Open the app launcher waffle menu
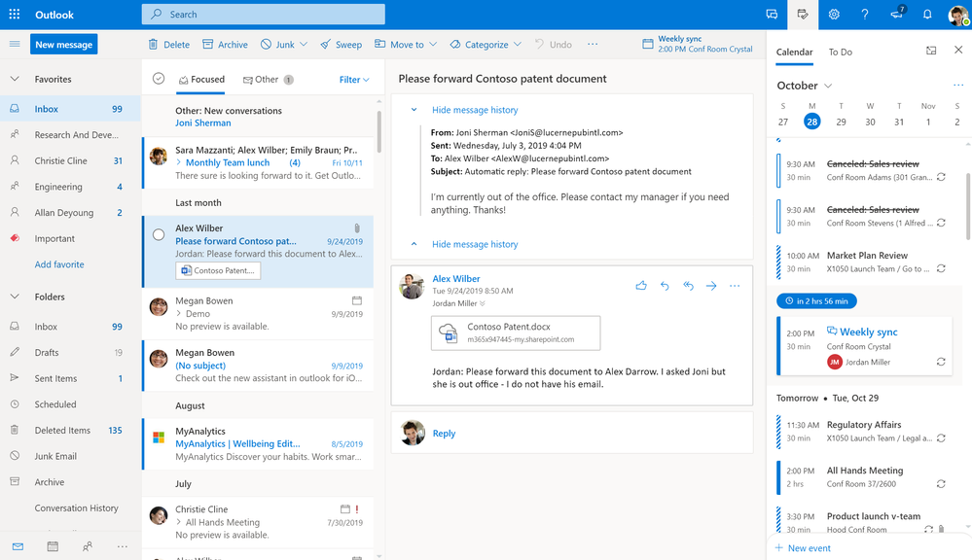The image size is (972, 560). pos(15,15)
